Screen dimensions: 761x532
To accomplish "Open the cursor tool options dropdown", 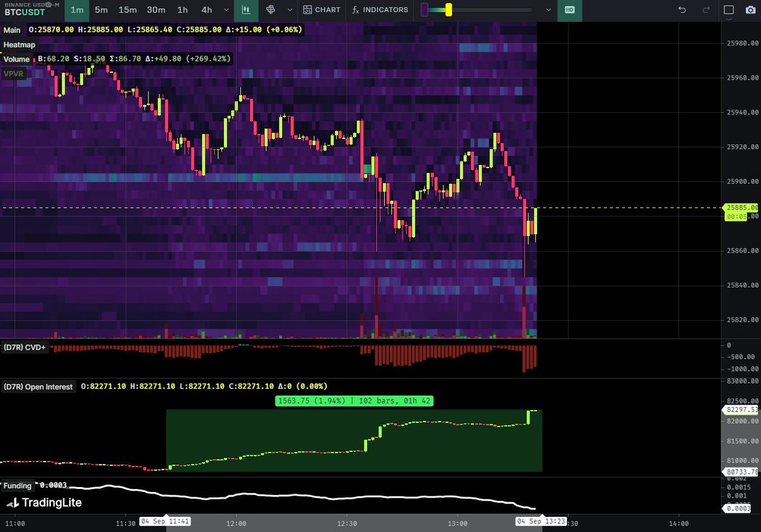I will (290, 10).
